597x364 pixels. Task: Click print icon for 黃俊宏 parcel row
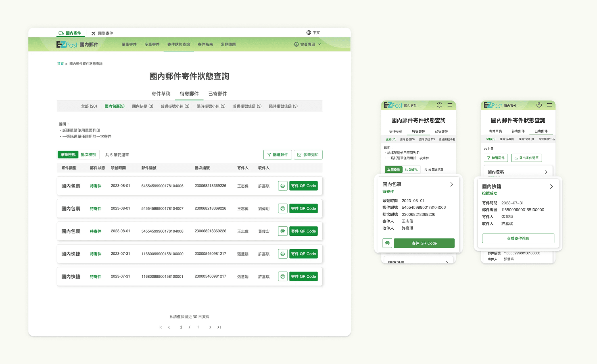coord(283,231)
